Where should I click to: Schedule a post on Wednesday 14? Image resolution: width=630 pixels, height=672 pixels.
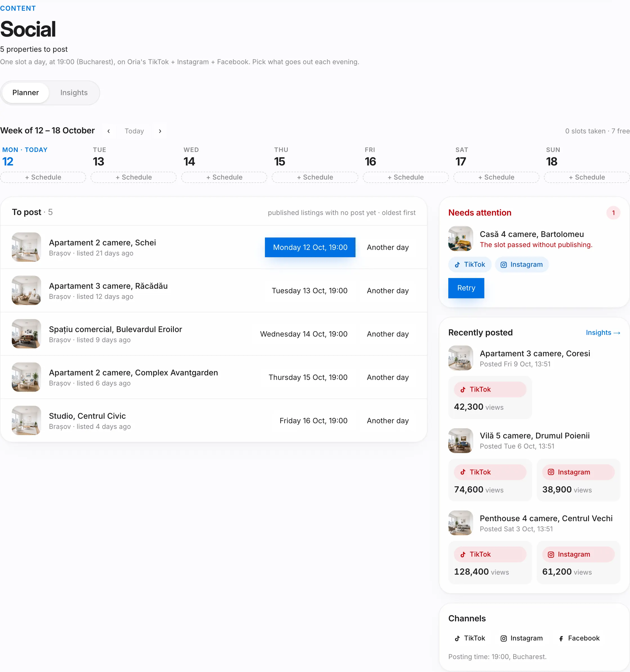[x=224, y=177]
